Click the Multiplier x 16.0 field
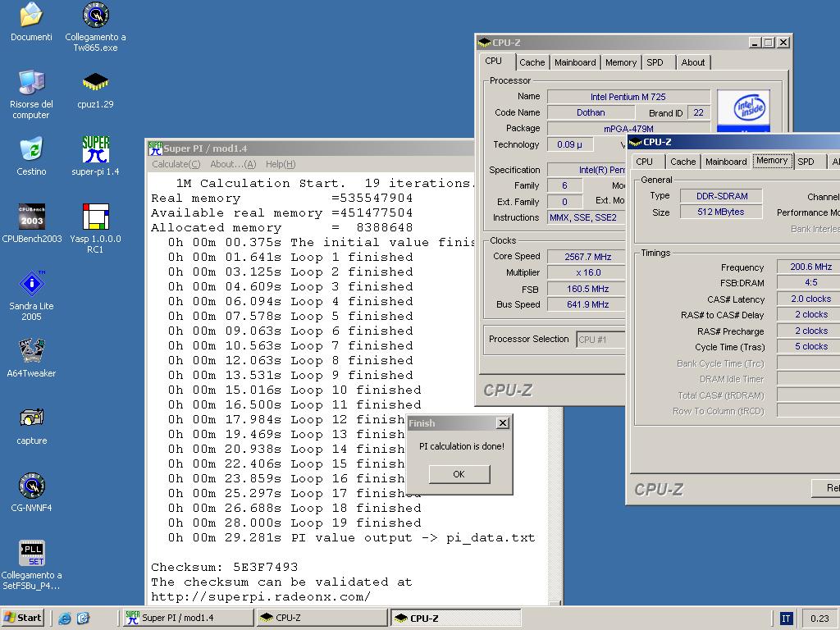This screenshot has height=630, width=840. pyautogui.click(x=587, y=272)
